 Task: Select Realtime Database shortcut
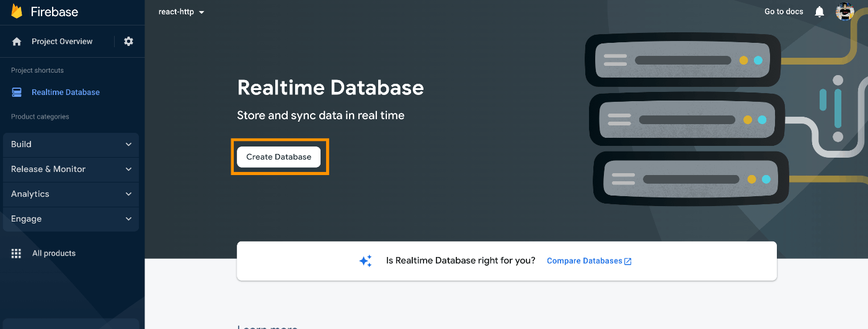click(x=66, y=92)
